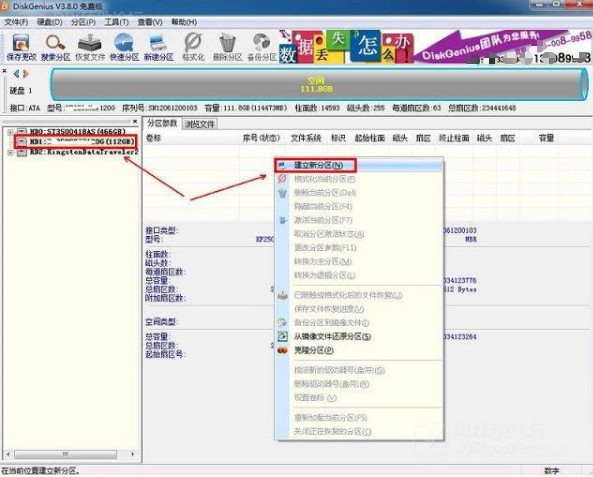Open the 恢复文件 (Recover Files) toolbar icon
The width and height of the screenshot is (593, 477).
pos(90,47)
